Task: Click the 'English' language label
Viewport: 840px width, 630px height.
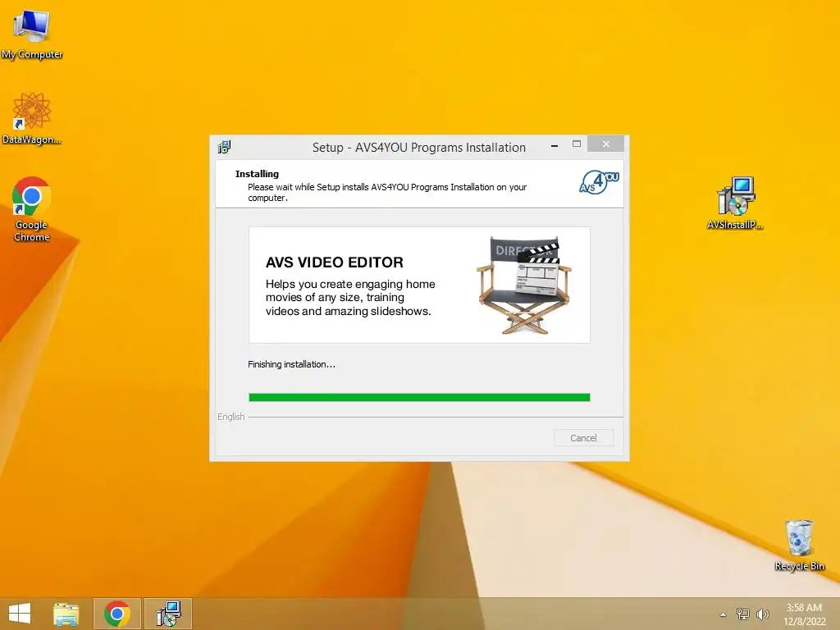Action: click(231, 417)
